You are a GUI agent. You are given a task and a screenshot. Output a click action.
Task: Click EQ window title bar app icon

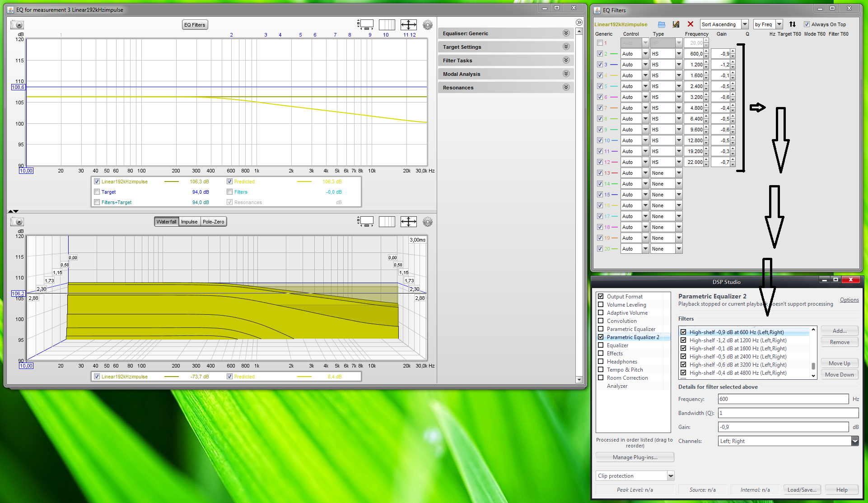(10, 9)
